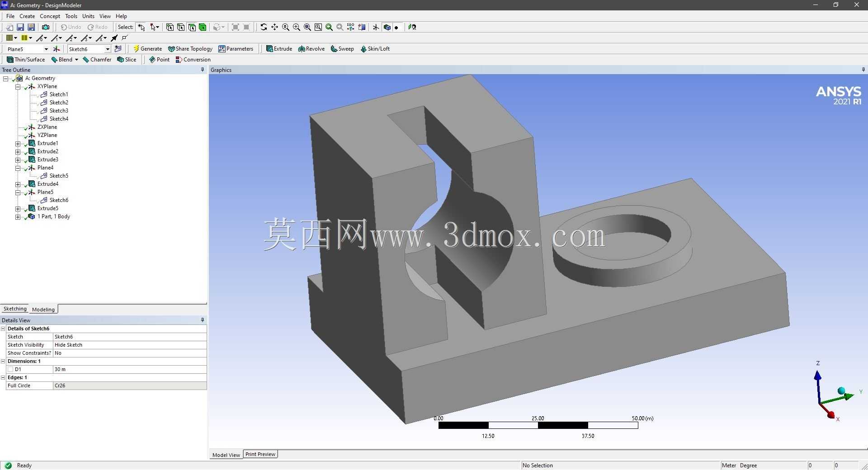Image resolution: width=868 pixels, height=470 pixels.
Task: Click the Export (Save As) disk icon
Action: point(31,27)
